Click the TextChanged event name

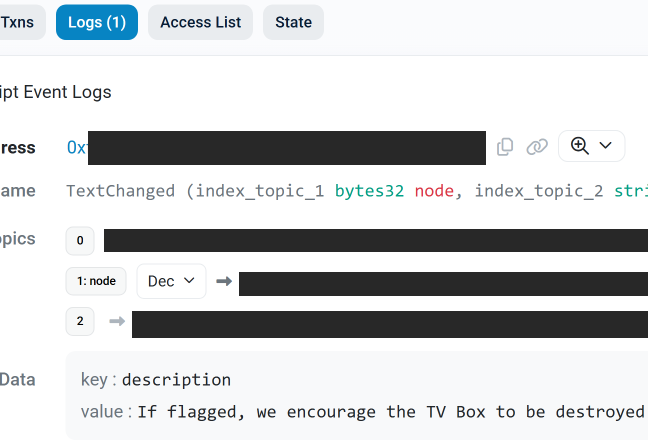point(120,191)
